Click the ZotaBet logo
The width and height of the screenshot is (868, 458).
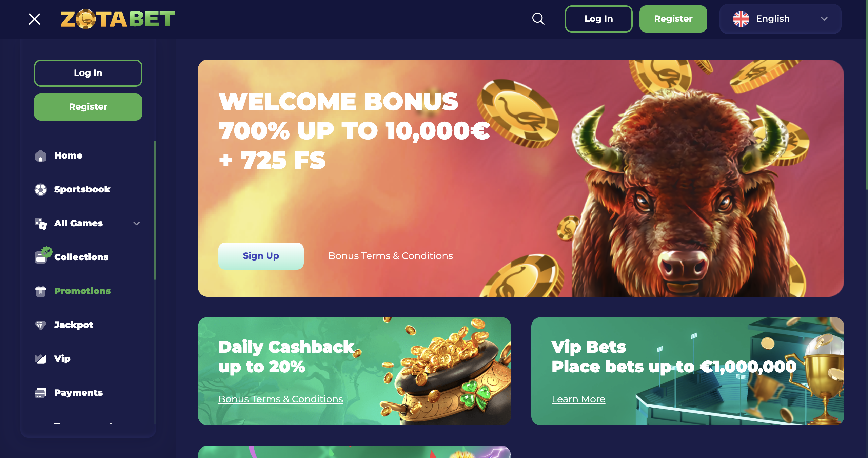pos(118,19)
